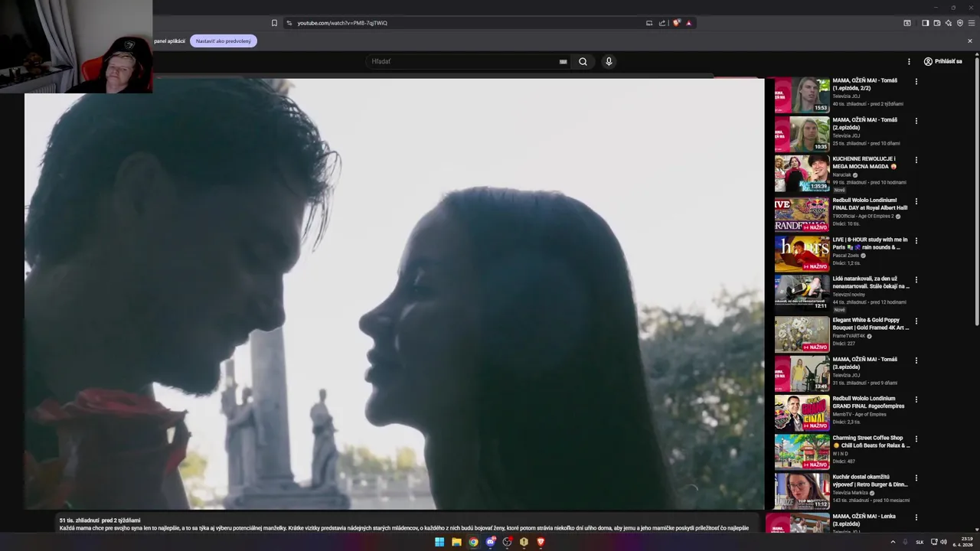
Task: Open Charming Street Coffee Shop thumbnail
Action: coord(802,452)
